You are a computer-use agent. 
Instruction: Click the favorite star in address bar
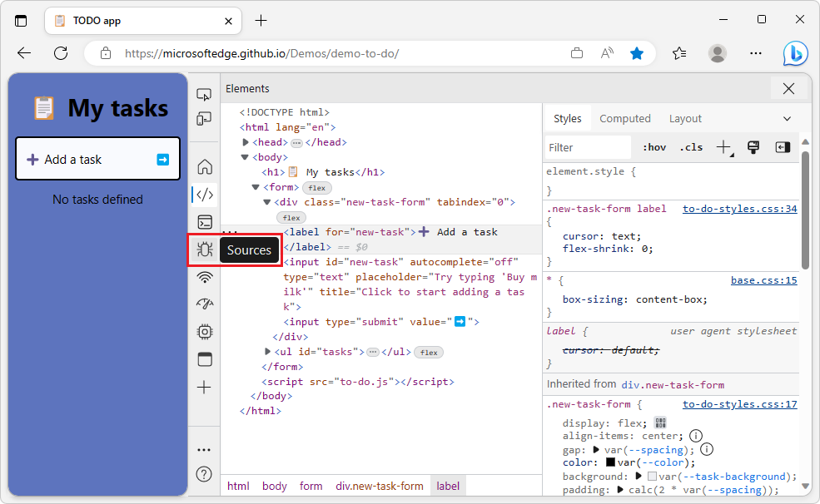[637, 53]
